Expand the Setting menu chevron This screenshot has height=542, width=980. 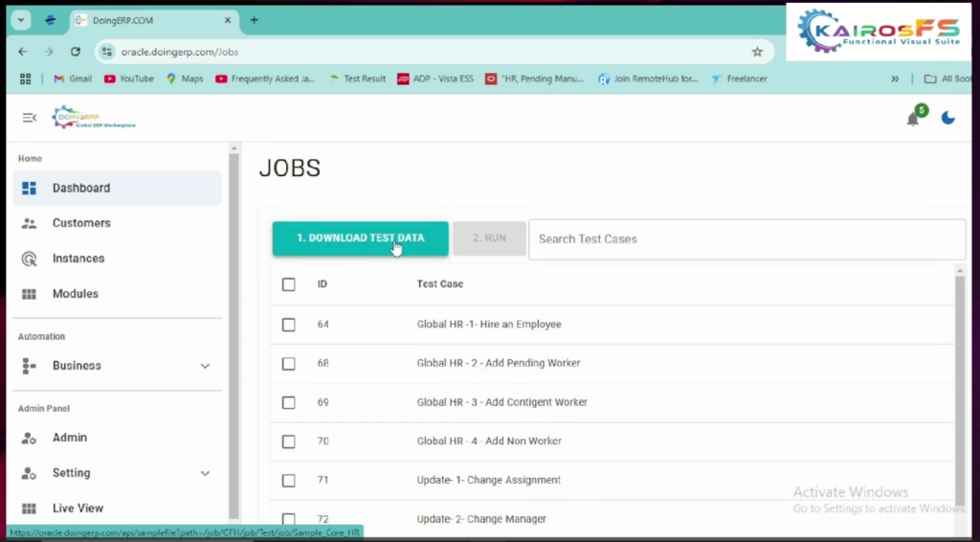pos(205,473)
